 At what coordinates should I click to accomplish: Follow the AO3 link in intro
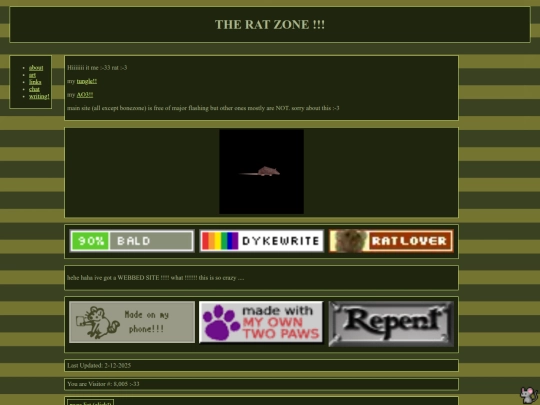click(x=85, y=95)
